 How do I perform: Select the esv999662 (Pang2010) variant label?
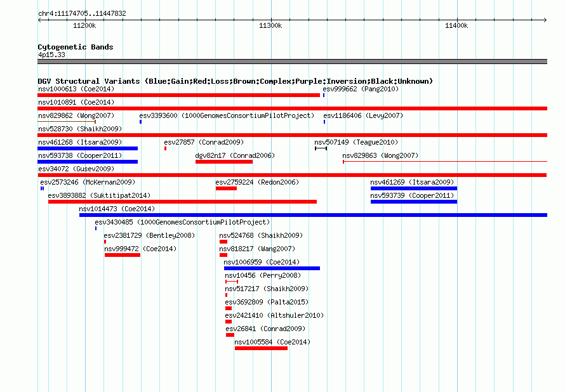coord(361,89)
